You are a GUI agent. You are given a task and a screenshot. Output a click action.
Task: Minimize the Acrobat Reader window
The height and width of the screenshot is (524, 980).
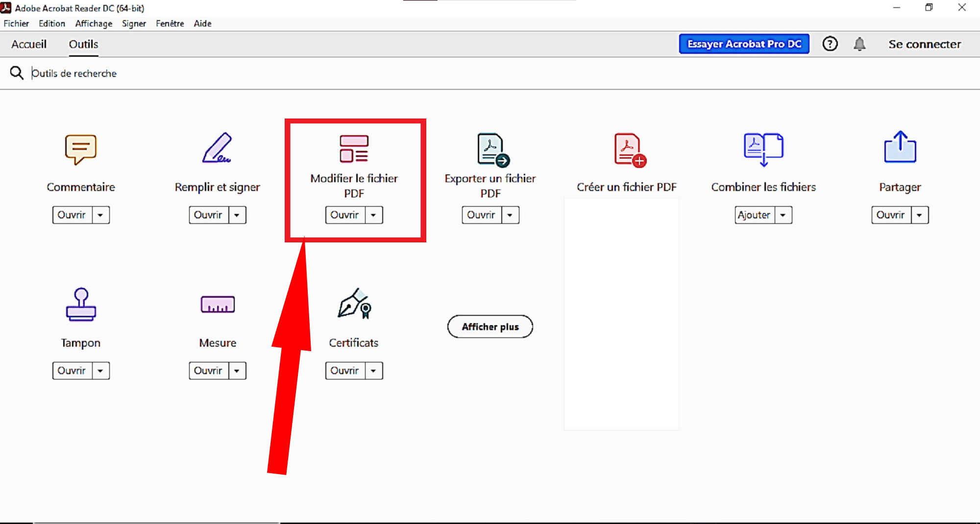tap(897, 7)
